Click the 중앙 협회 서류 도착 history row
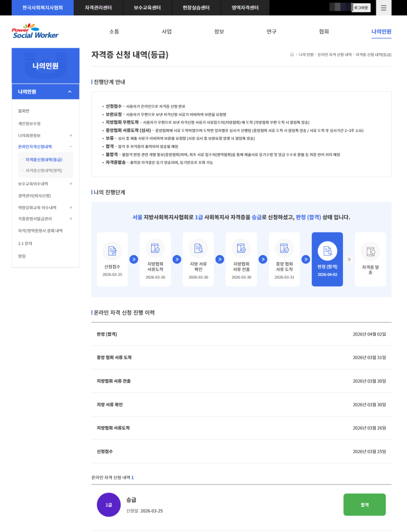407x532 pixels. tap(242, 357)
